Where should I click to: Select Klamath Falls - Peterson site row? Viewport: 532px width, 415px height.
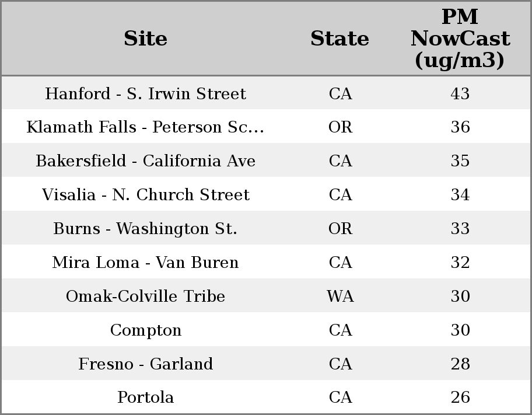(145, 127)
